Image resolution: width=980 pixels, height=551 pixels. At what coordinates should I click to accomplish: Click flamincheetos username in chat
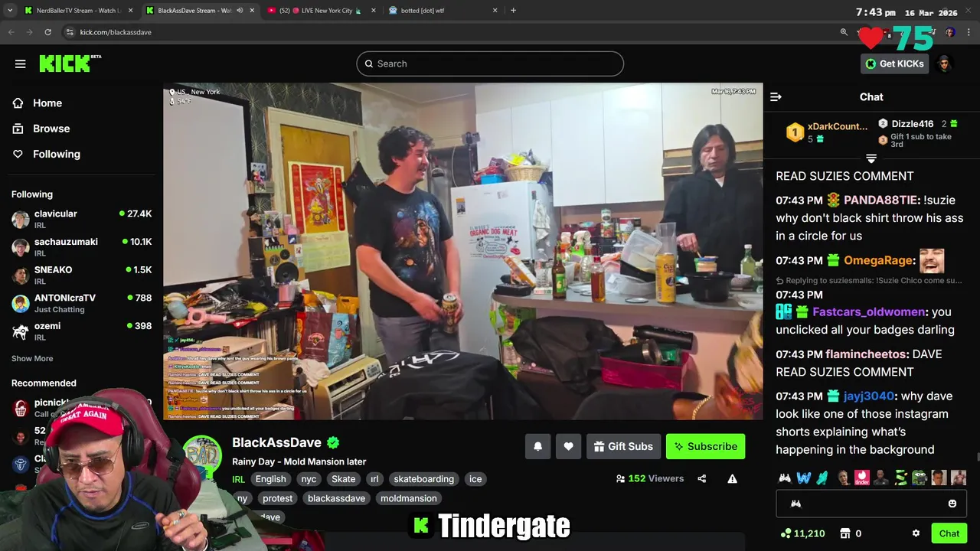tap(867, 354)
